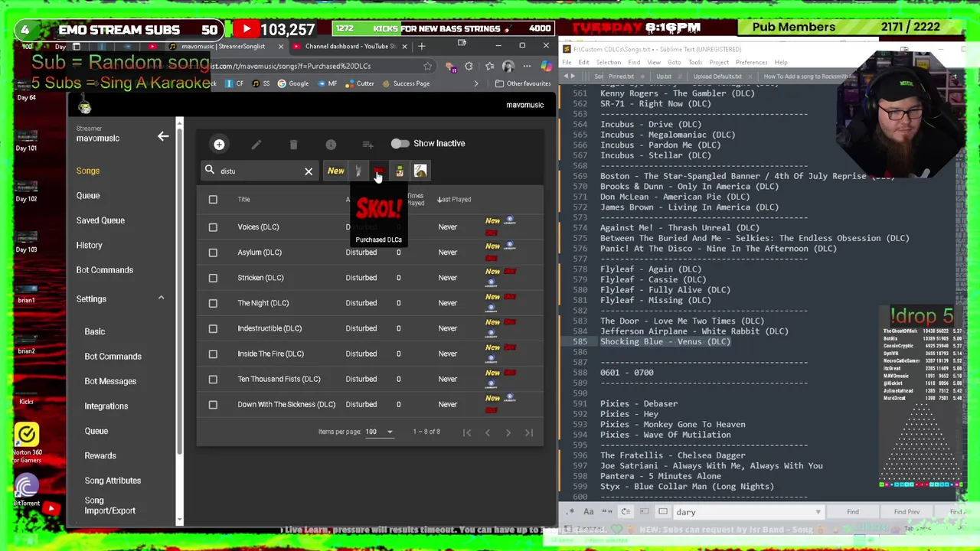
Task: Open a new browser tab with plus
Action: pos(422,47)
